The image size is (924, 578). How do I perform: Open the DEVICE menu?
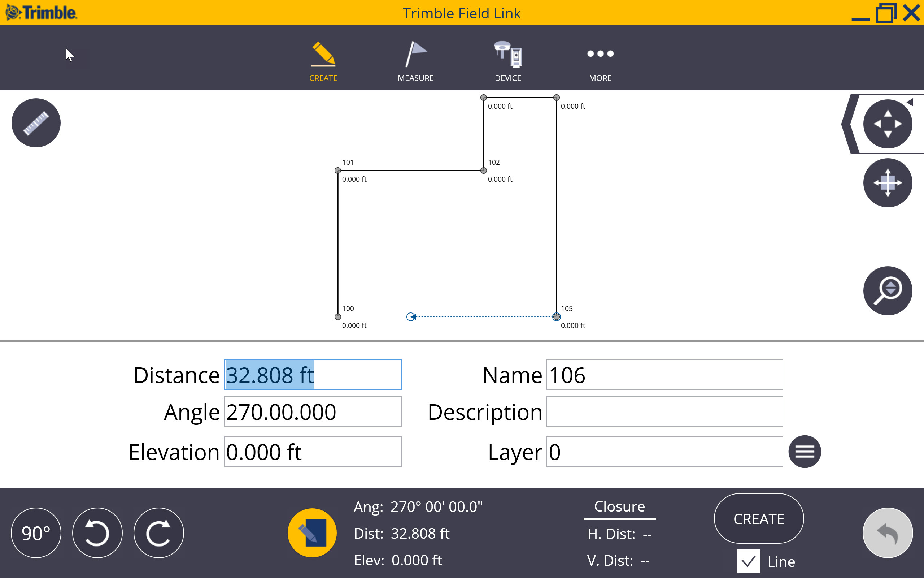(508, 61)
